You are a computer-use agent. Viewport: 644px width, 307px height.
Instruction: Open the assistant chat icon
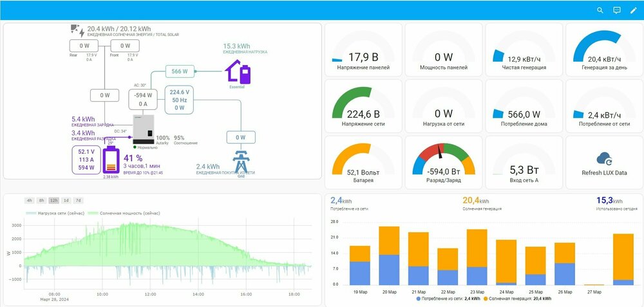[616, 10]
